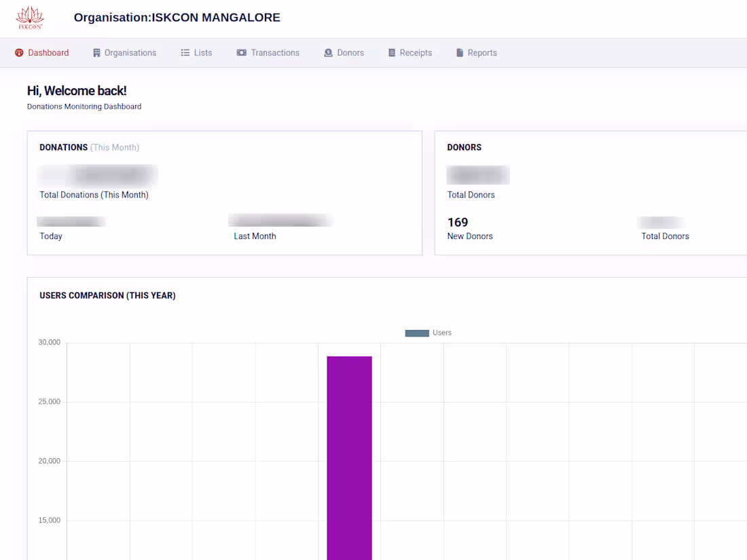
Task: Click the DONATIONS card title
Action: pos(63,147)
